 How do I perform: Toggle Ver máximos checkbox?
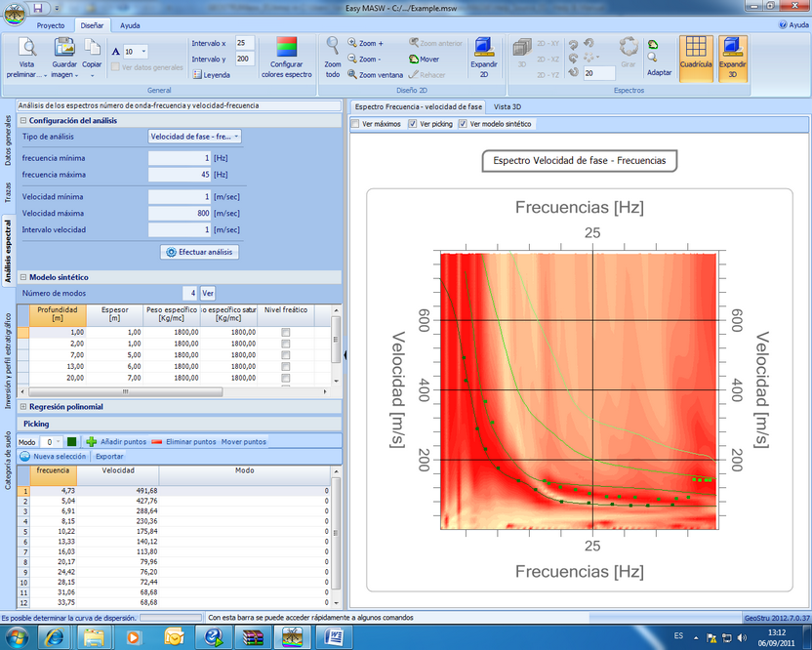point(355,124)
